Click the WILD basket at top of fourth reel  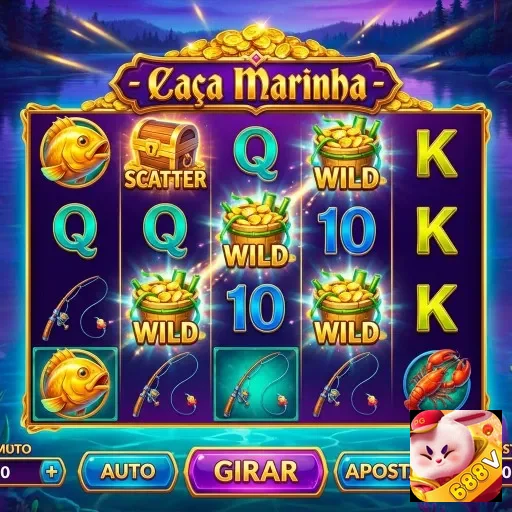347,155
